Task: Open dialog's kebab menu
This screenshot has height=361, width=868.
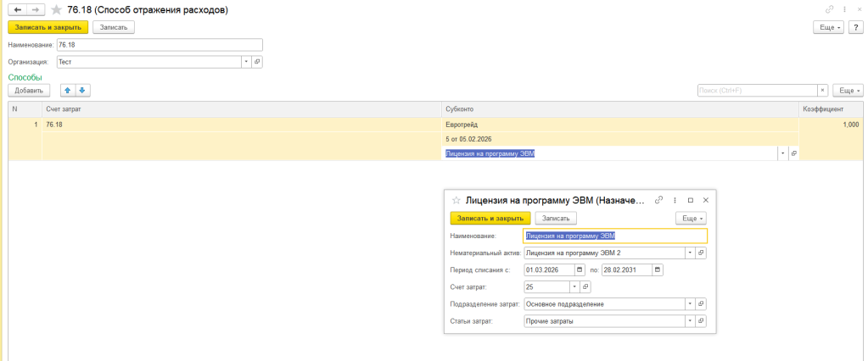Action: point(675,200)
